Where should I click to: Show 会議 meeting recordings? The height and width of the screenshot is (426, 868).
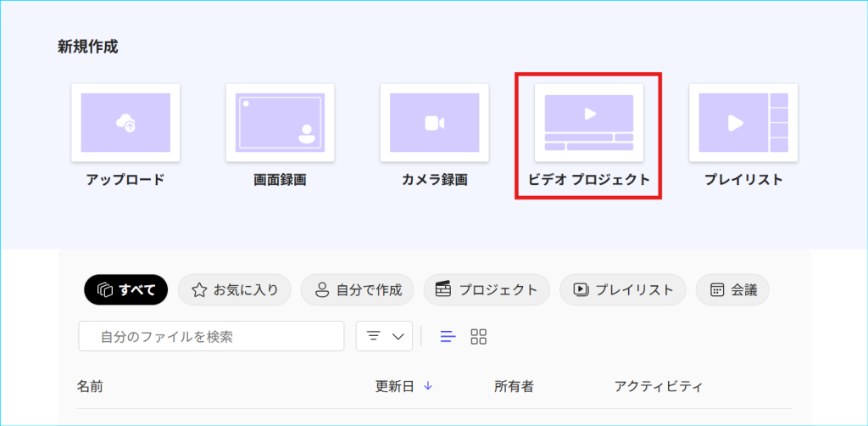coord(732,289)
